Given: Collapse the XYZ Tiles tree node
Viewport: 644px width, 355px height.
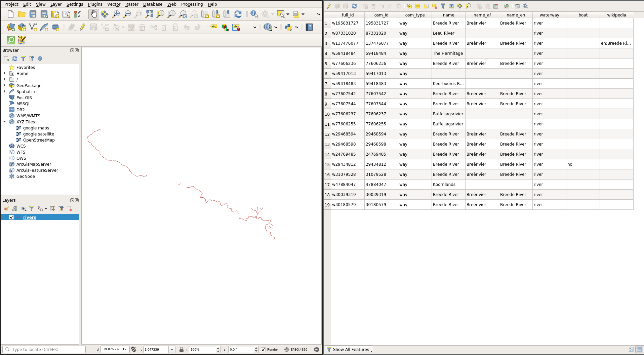Looking at the screenshot, I should 5,122.
